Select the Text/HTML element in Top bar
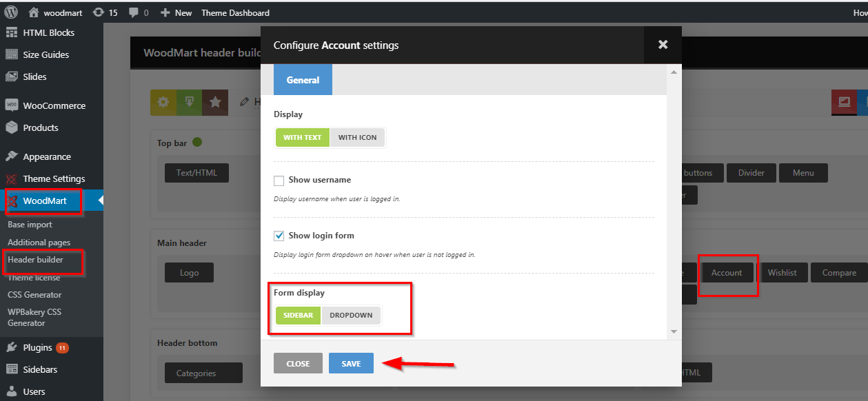 (196, 173)
